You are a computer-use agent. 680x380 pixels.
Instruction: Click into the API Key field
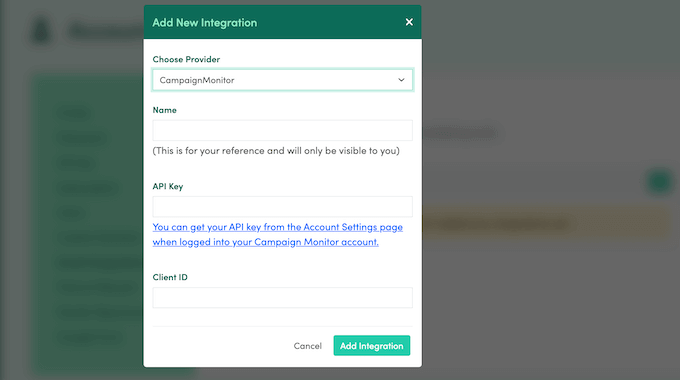[x=282, y=206]
